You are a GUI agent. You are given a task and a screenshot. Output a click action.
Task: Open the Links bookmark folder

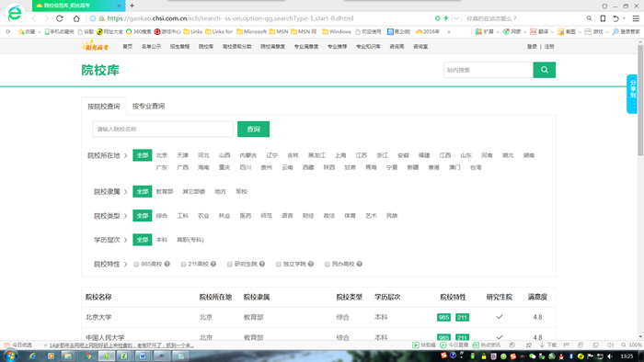(193, 31)
